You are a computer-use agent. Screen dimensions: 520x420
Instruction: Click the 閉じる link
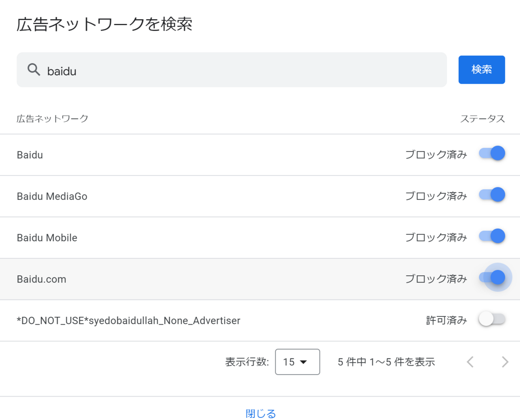[260, 413]
